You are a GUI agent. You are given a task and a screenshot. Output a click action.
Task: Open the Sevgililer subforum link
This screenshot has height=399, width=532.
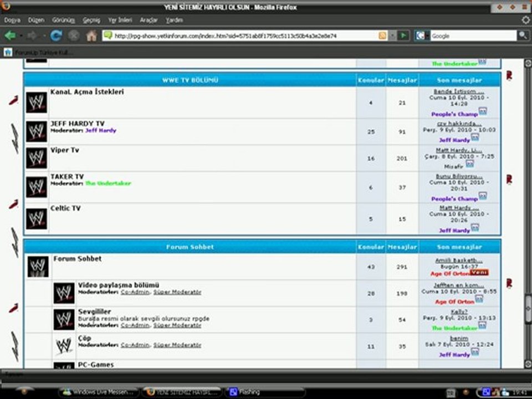(94, 311)
